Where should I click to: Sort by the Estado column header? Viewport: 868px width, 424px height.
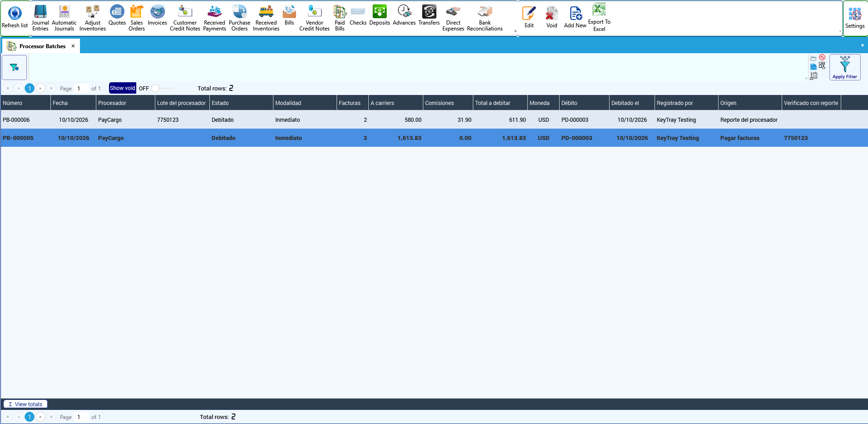(x=241, y=103)
